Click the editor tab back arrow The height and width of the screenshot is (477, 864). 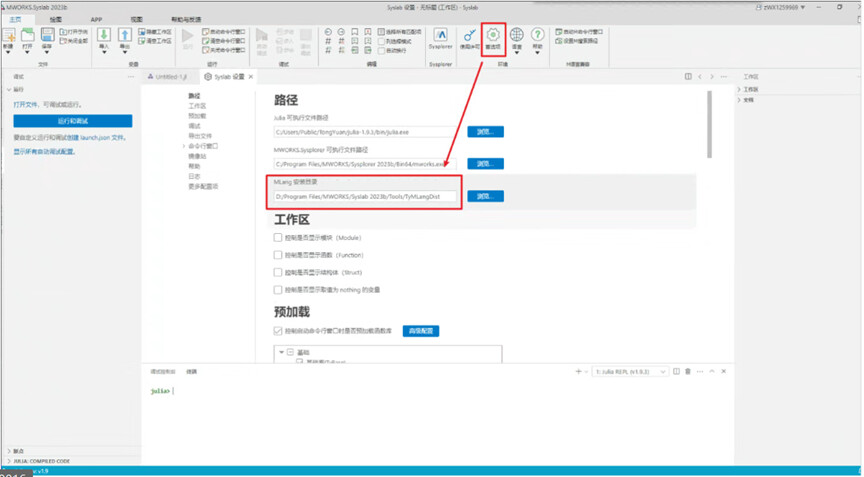pyautogui.click(x=700, y=77)
